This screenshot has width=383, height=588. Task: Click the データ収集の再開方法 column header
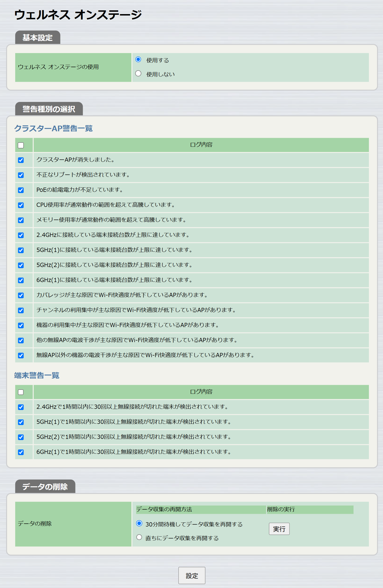click(x=201, y=509)
